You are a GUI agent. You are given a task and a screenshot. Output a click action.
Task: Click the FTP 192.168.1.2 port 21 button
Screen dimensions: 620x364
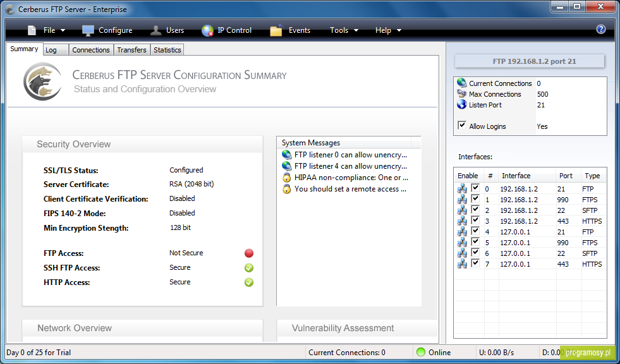click(530, 61)
